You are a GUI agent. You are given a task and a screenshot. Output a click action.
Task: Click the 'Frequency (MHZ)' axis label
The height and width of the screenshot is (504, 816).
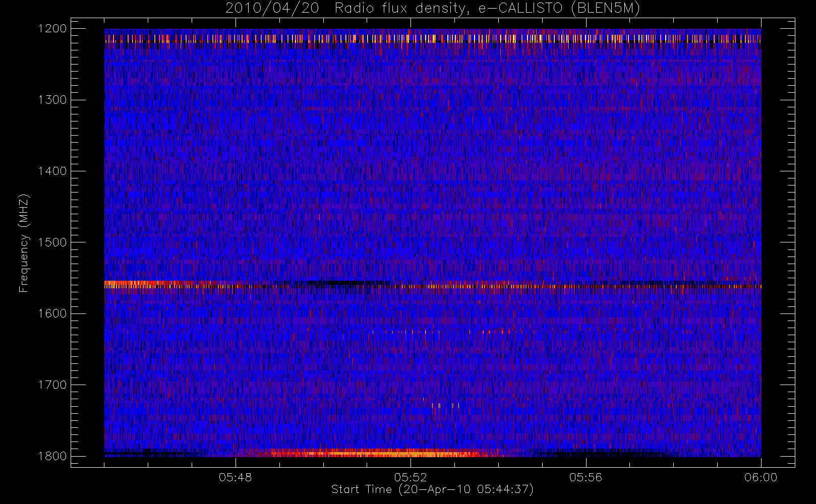tap(24, 243)
